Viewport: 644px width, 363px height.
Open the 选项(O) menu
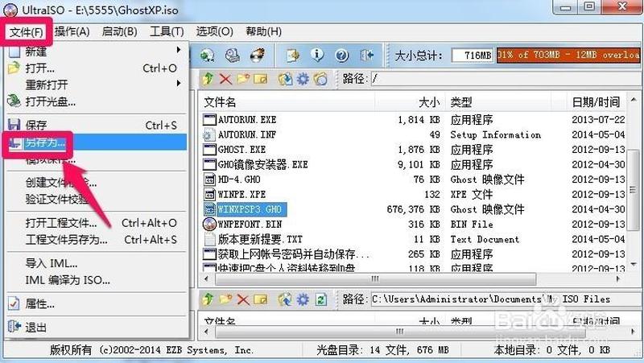pos(214,31)
